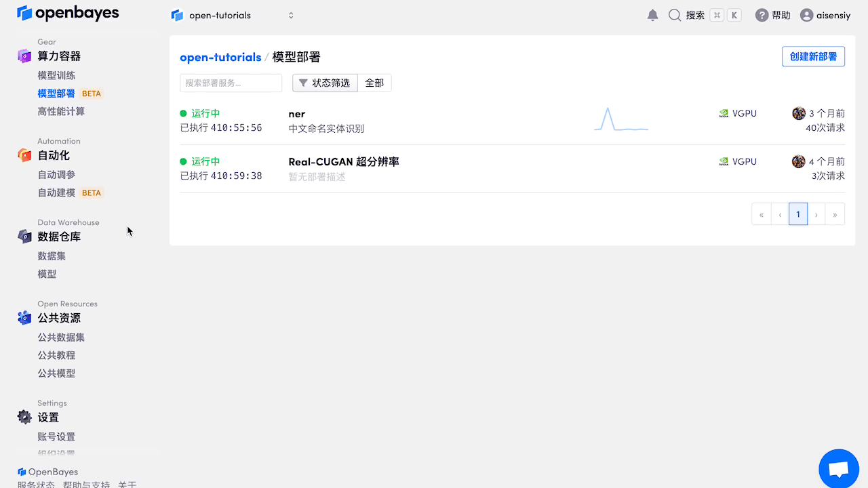Click the 创建新部署 button
Image resolution: width=868 pixels, height=488 pixels.
(x=813, y=56)
